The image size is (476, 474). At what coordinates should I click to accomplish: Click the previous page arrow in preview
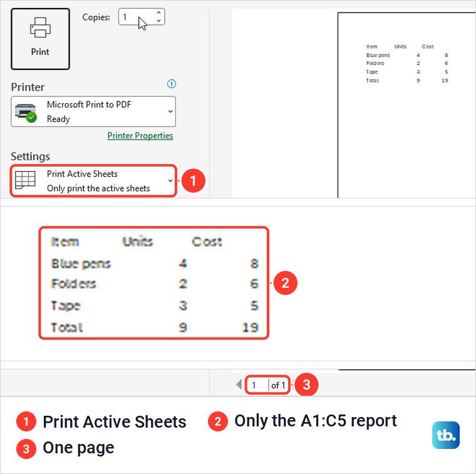click(x=239, y=384)
